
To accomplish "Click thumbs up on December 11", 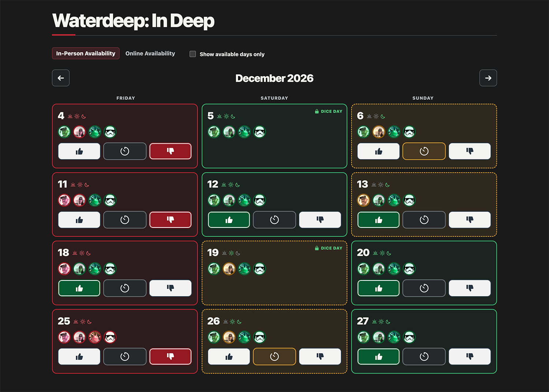I will click(79, 220).
